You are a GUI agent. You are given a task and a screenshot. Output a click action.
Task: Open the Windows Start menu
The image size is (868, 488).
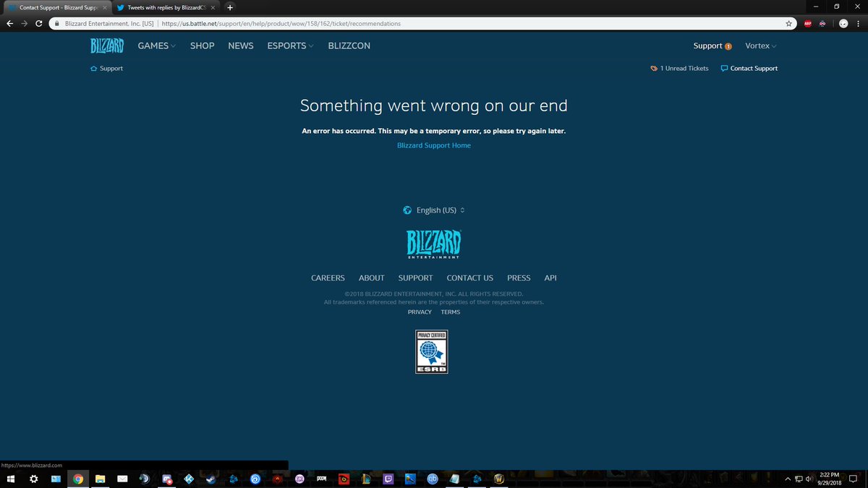[12, 479]
